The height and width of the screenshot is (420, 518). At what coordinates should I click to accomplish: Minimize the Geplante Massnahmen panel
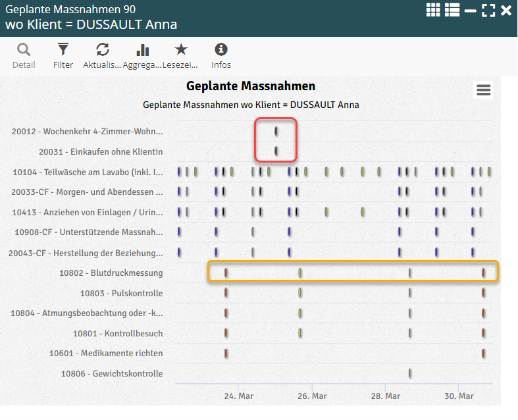point(471,10)
